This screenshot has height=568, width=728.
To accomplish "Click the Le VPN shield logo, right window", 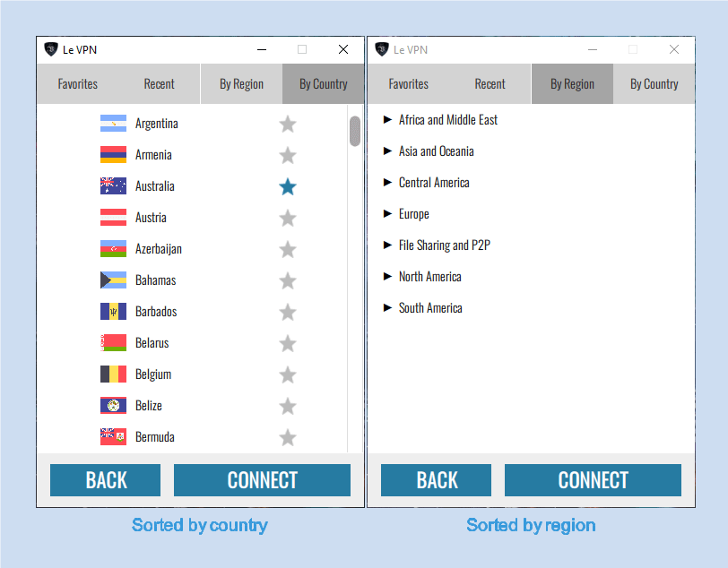I will pos(381,49).
